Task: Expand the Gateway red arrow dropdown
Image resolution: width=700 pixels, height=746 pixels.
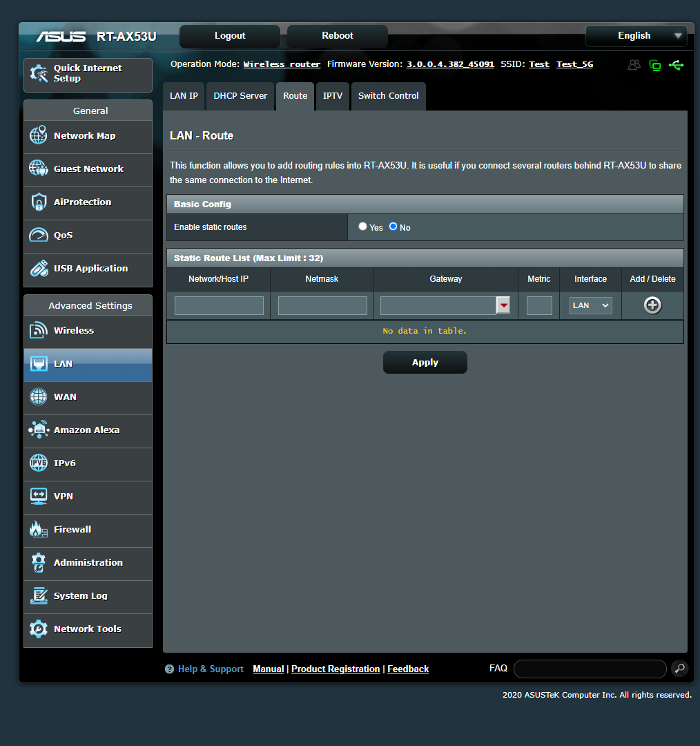Action: 503,305
